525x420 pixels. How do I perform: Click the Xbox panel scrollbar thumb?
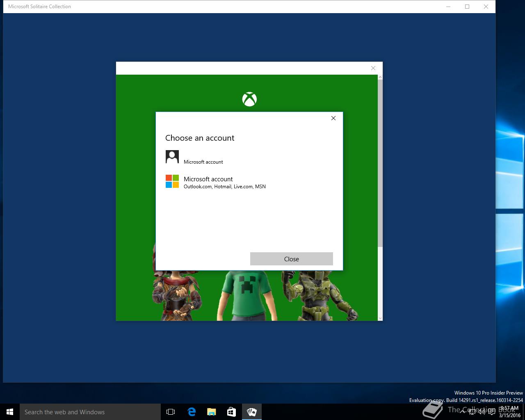(380, 163)
